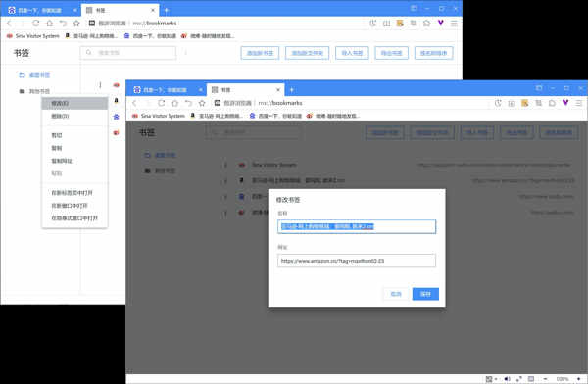Open three-dot menu beside back window search box

coord(185,53)
